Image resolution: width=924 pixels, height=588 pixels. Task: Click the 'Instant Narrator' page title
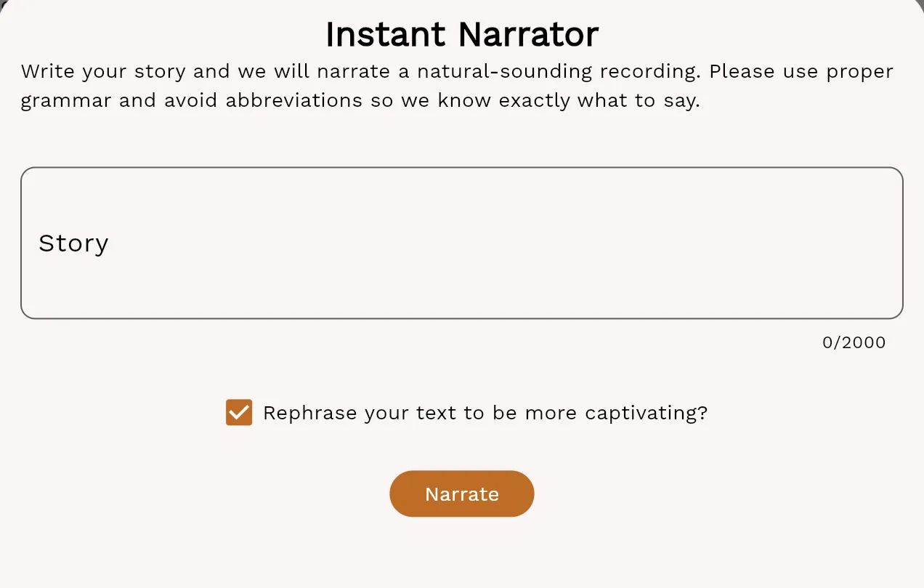pyautogui.click(x=462, y=33)
